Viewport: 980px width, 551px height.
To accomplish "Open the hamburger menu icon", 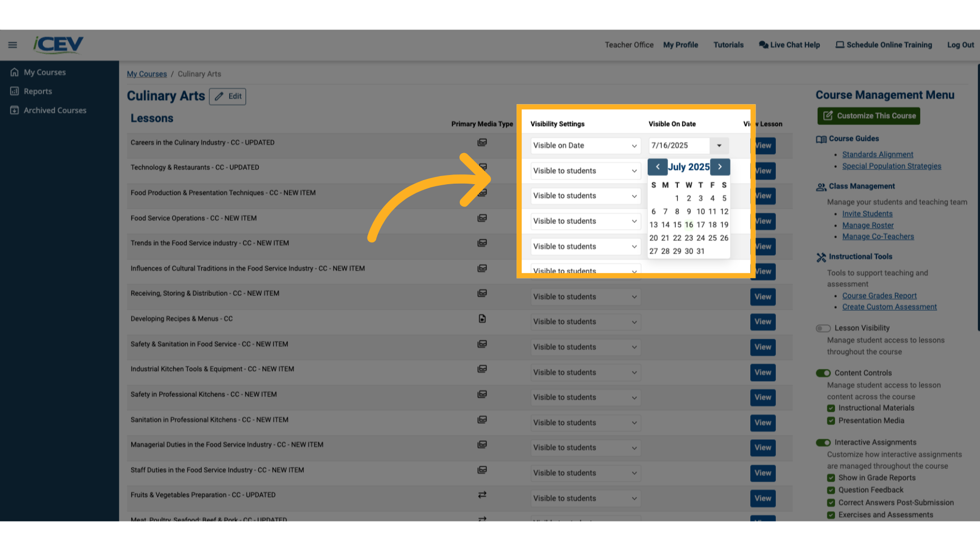I will 13,45.
